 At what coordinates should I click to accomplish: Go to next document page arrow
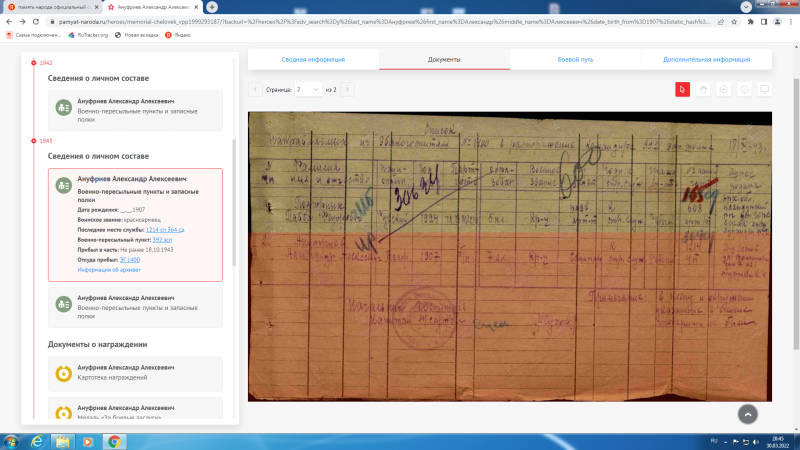[x=347, y=89]
